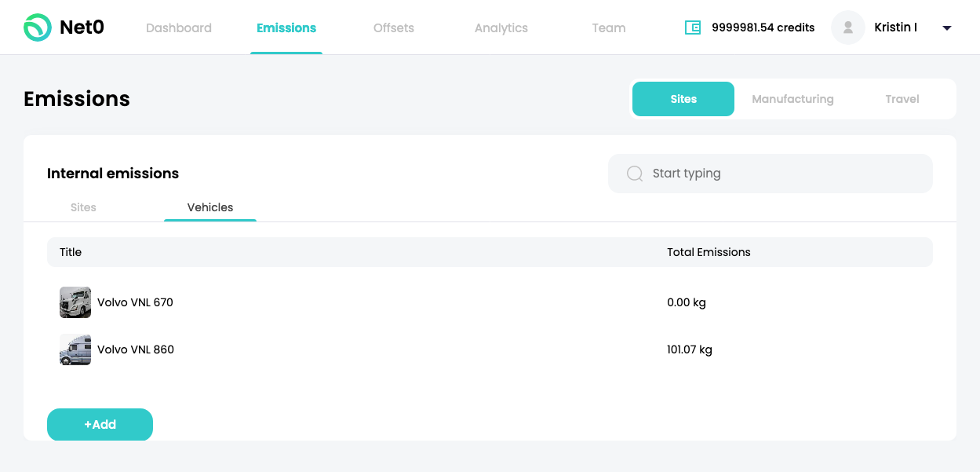The image size is (980, 472).
Task: Click the +Add button
Action: coord(100,424)
